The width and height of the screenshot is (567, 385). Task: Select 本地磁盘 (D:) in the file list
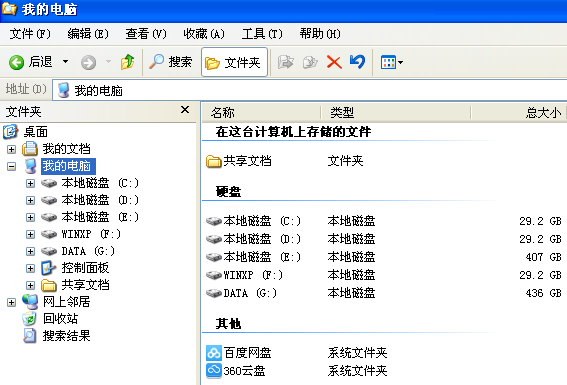(253, 239)
